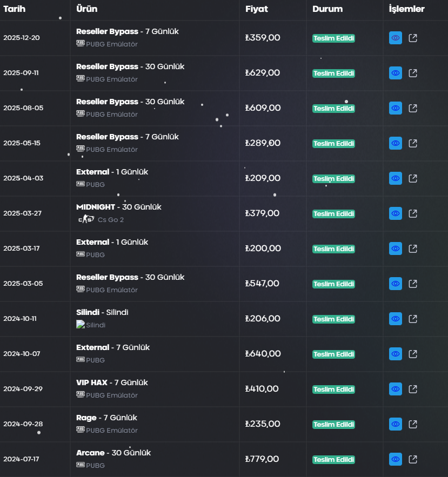Open external link for the 2025-12-20 order
Image resolution: width=448 pixels, height=477 pixels.
[413, 38]
